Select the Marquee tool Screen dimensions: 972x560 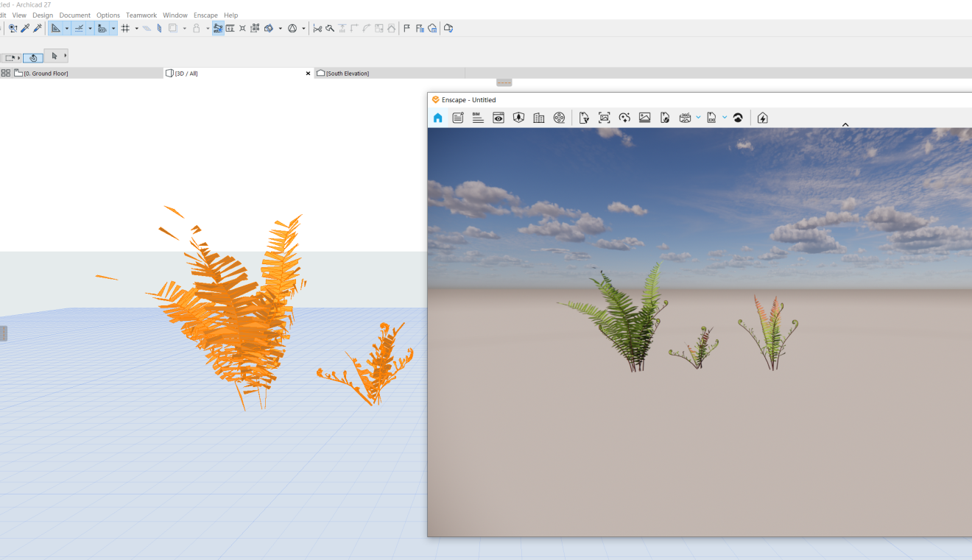click(10, 58)
